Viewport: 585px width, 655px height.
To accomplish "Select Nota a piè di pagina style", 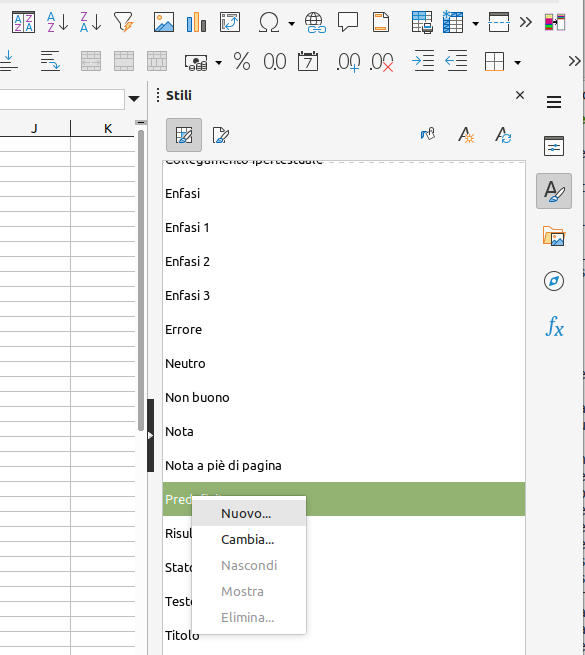I will (343, 465).
